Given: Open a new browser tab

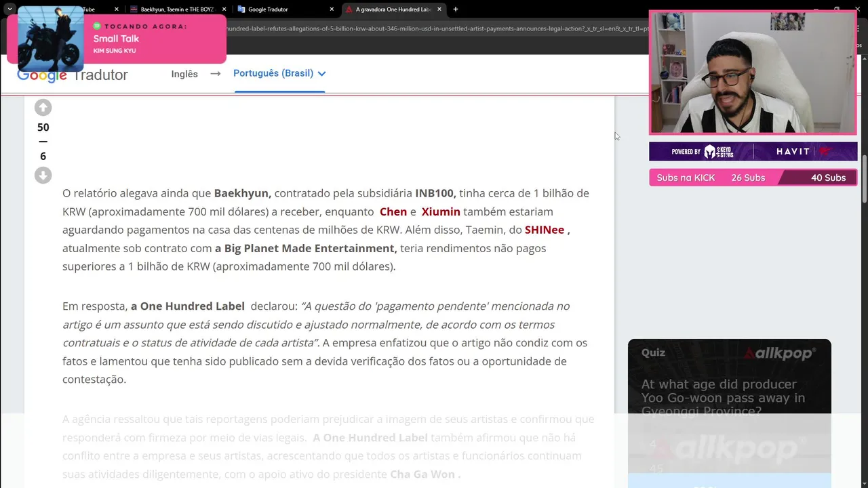Looking at the screenshot, I should [456, 9].
